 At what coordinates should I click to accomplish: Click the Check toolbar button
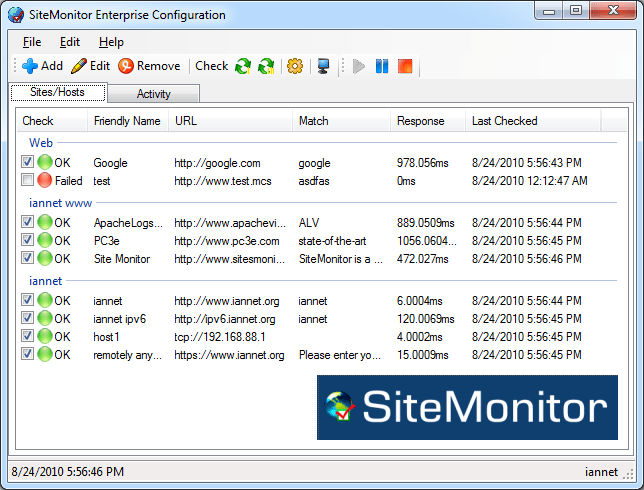[212, 66]
